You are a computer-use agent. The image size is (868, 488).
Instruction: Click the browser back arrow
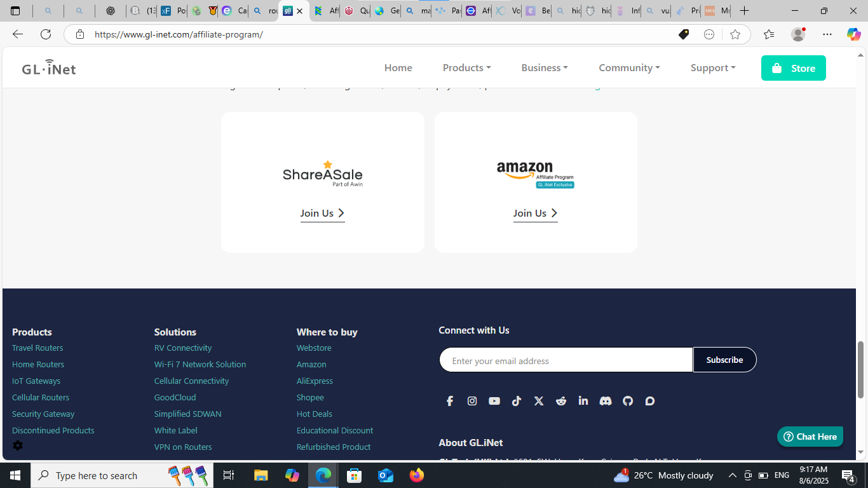coord(18,34)
